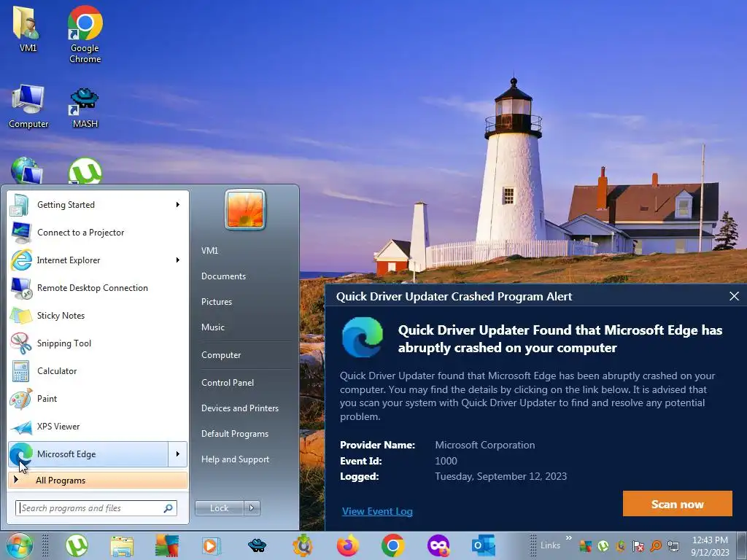Open Music from the Start menu
This screenshot has width=747, height=560.
click(x=213, y=327)
